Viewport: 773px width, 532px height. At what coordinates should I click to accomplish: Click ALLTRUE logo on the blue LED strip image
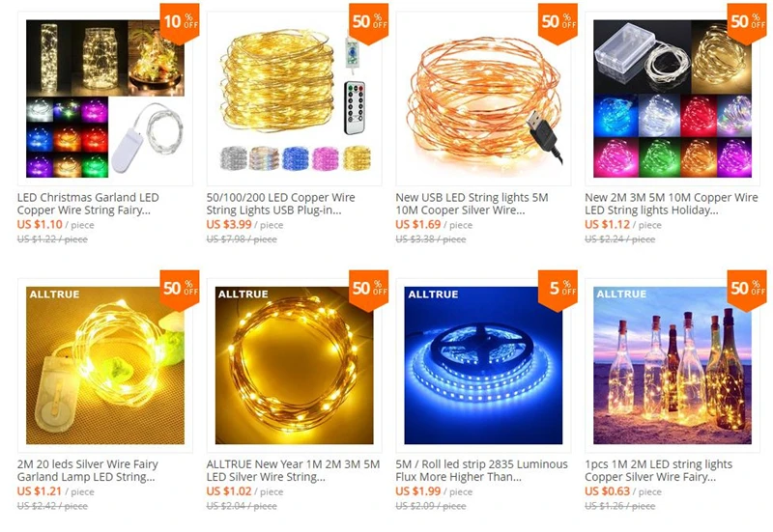433,294
